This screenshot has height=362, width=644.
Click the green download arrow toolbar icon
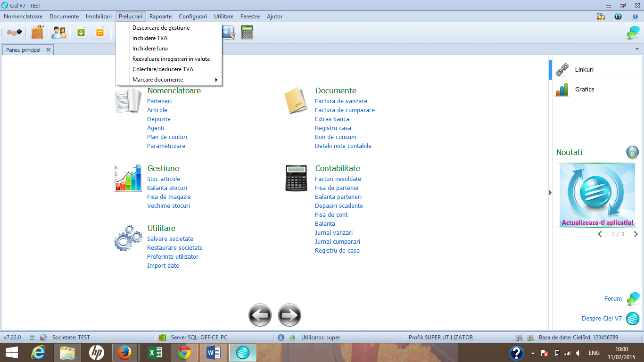[81, 33]
